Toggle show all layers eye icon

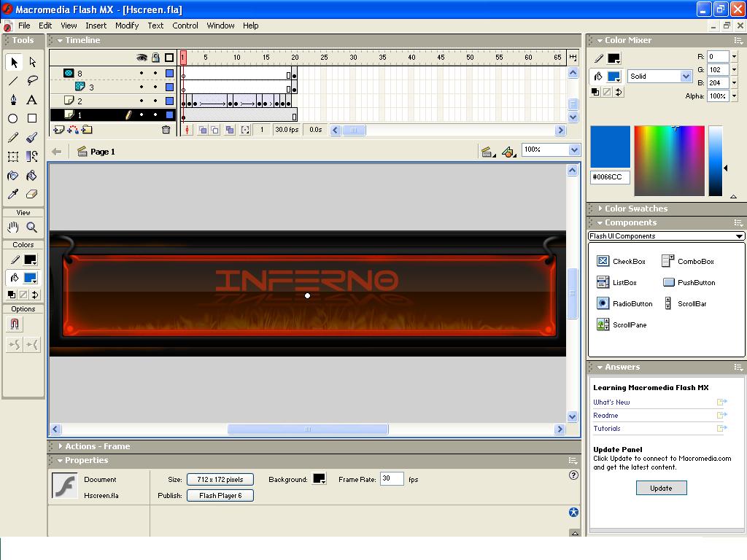[142, 58]
